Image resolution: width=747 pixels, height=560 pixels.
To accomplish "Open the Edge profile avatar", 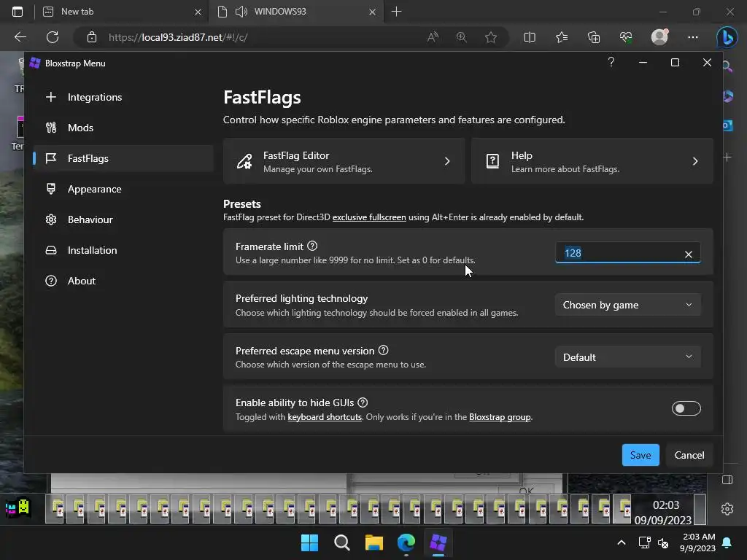I will tap(659, 37).
